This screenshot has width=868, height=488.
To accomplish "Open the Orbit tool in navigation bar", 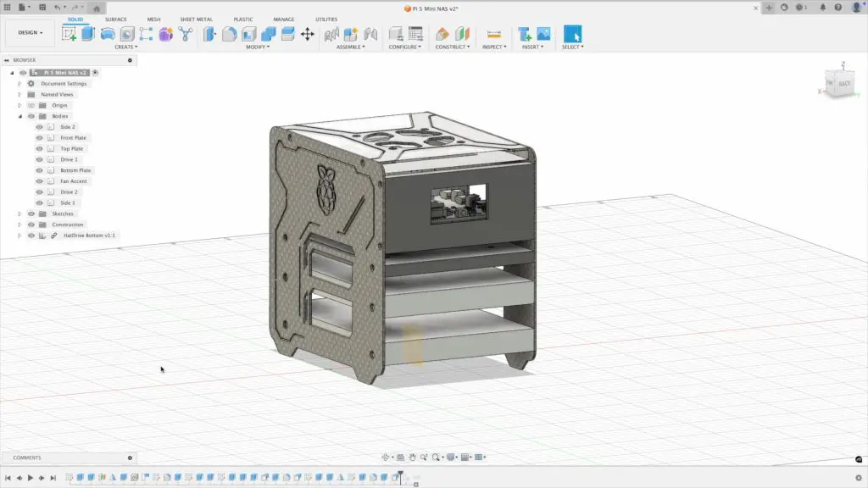I will (x=387, y=457).
